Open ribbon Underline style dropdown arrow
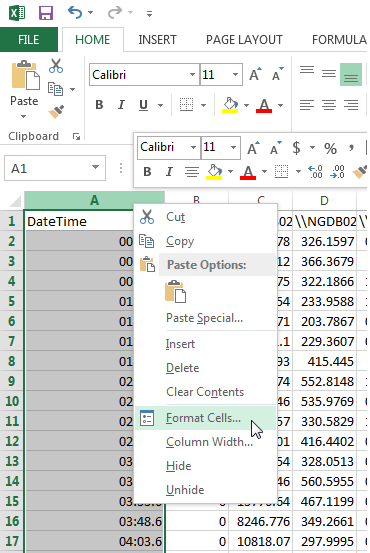 [x=160, y=105]
